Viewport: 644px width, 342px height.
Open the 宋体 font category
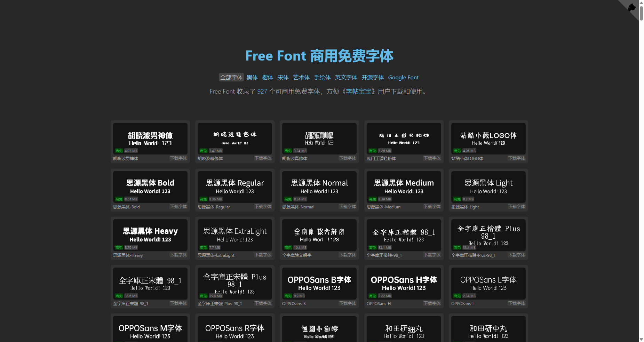coord(283,77)
